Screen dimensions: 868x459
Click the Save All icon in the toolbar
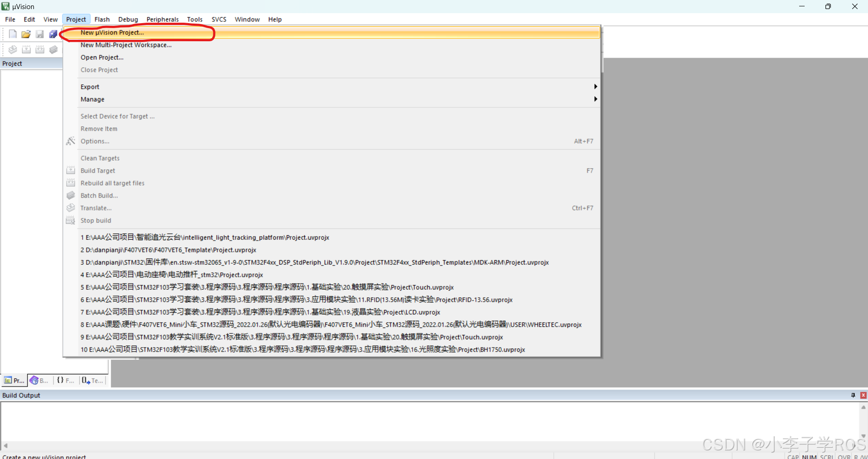point(53,34)
